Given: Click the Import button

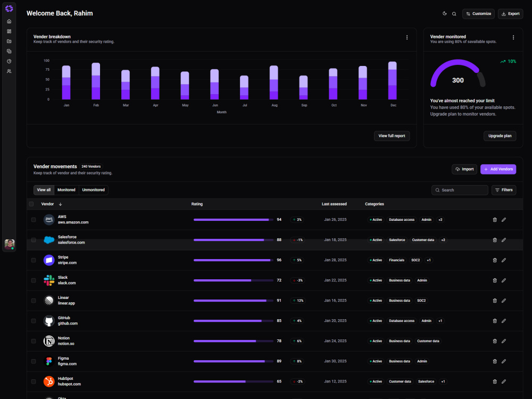Looking at the screenshot, I should 464,169.
